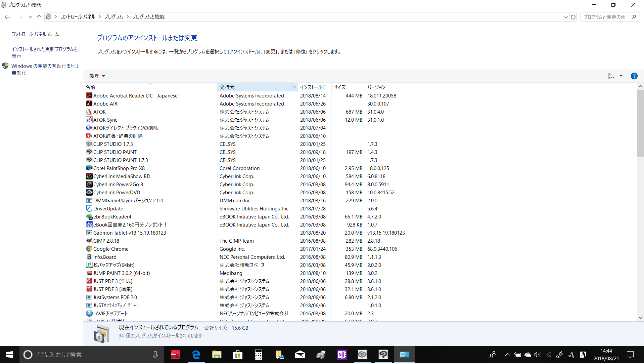Click the プログラムと機能の検索 search box
Image resolution: width=644 pixels, height=363 pixels.
tap(604, 17)
